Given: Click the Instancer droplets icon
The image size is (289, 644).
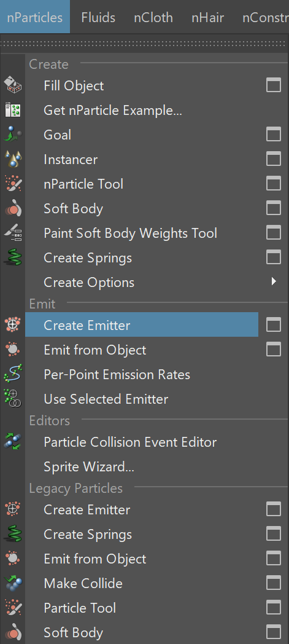Looking at the screenshot, I should pos(13,159).
